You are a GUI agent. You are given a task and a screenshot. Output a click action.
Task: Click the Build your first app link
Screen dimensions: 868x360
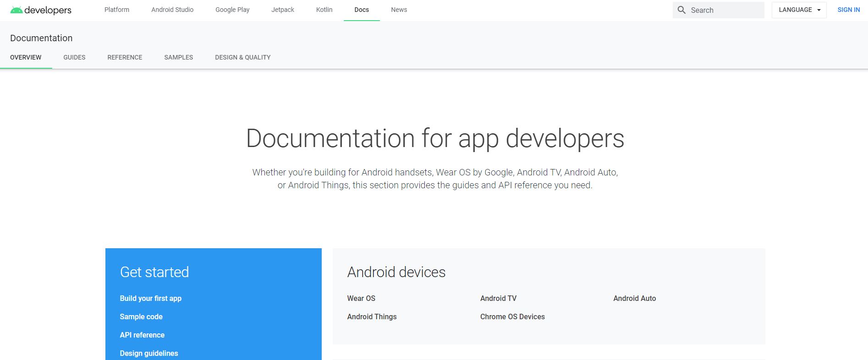150,298
